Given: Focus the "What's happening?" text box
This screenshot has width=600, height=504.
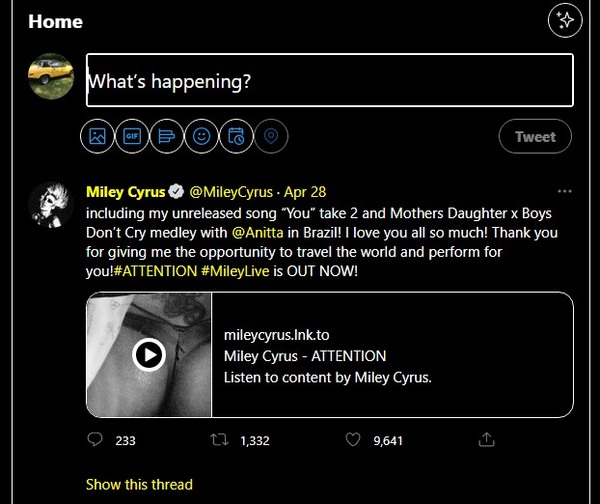Looking at the screenshot, I should (x=330, y=81).
